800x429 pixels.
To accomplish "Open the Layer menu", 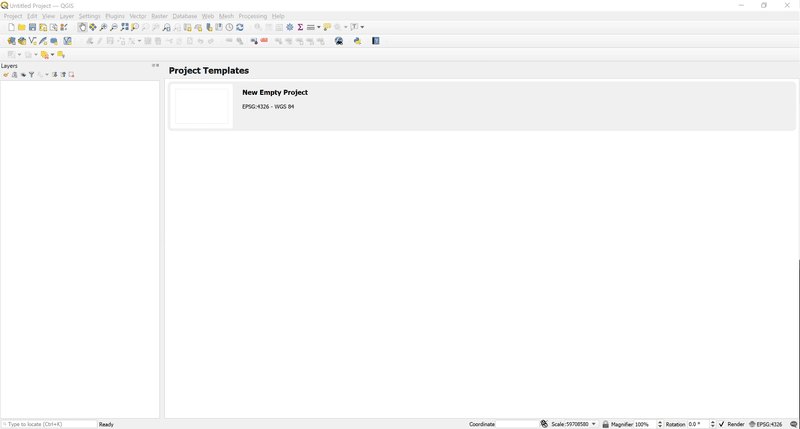I will pyautogui.click(x=67, y=16).
